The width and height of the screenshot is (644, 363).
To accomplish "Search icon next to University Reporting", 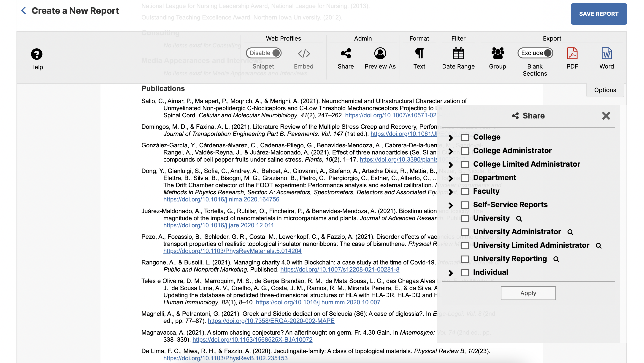I will coord(556,259).
